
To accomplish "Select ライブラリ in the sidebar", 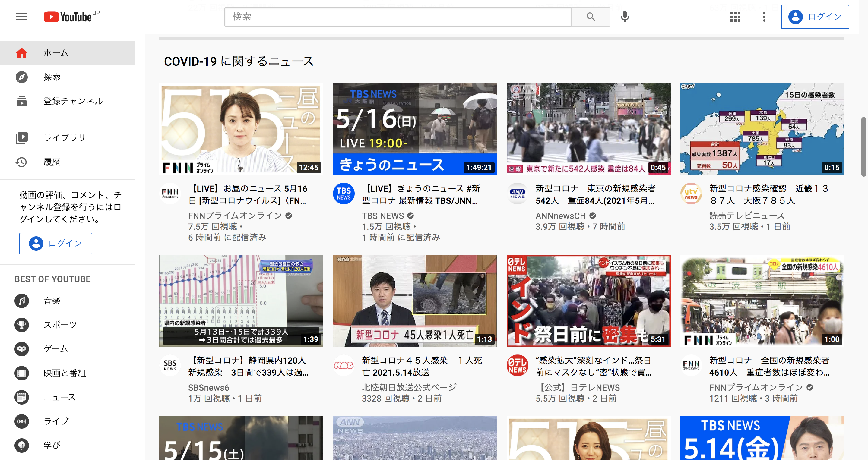I will (x=64, y=138).
